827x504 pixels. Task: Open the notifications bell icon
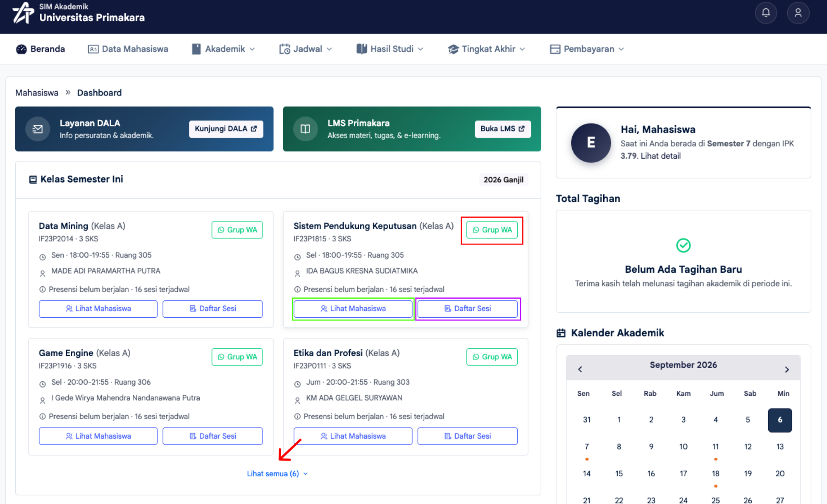click(766, 13)
